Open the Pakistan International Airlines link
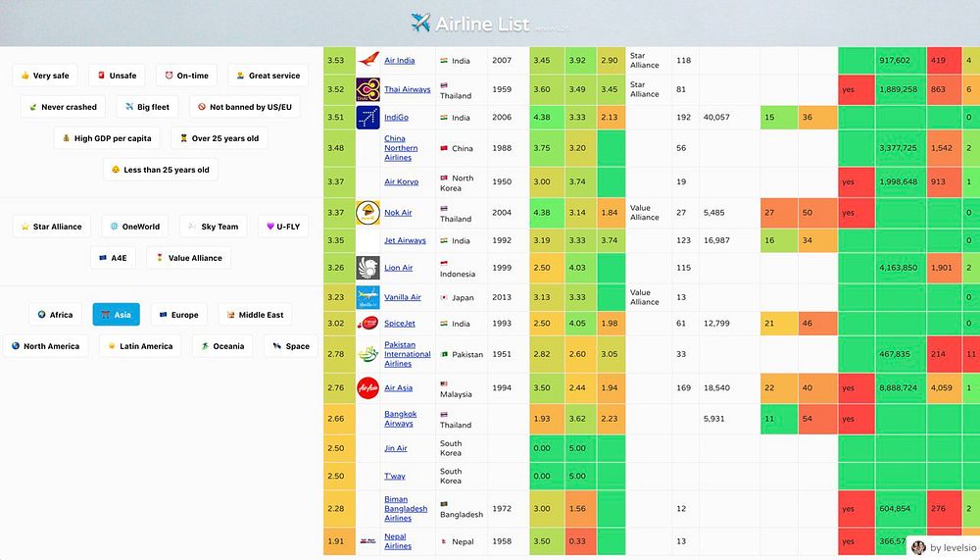 408,353
